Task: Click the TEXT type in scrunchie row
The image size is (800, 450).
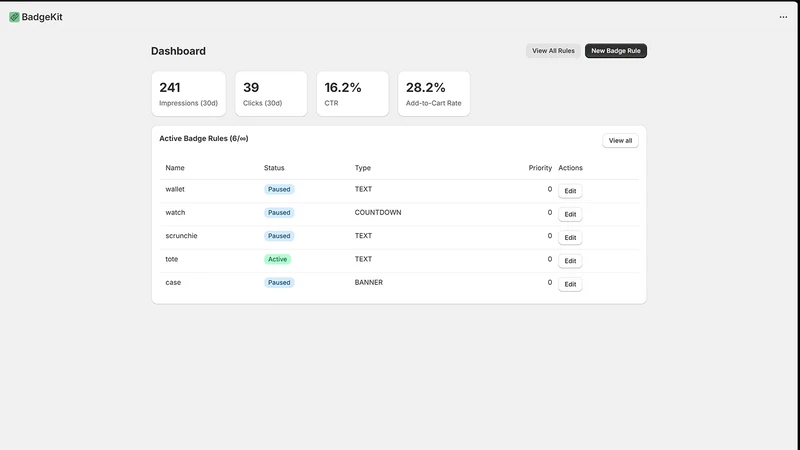Action: pos(363,236)
